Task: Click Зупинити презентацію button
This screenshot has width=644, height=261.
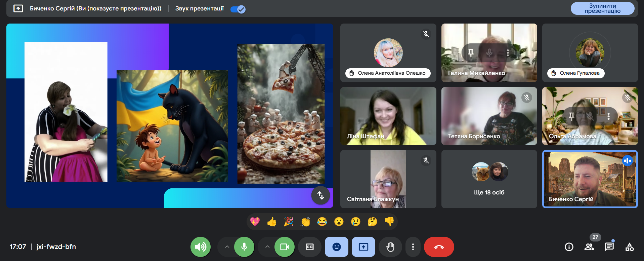Action: pos(602,8)
